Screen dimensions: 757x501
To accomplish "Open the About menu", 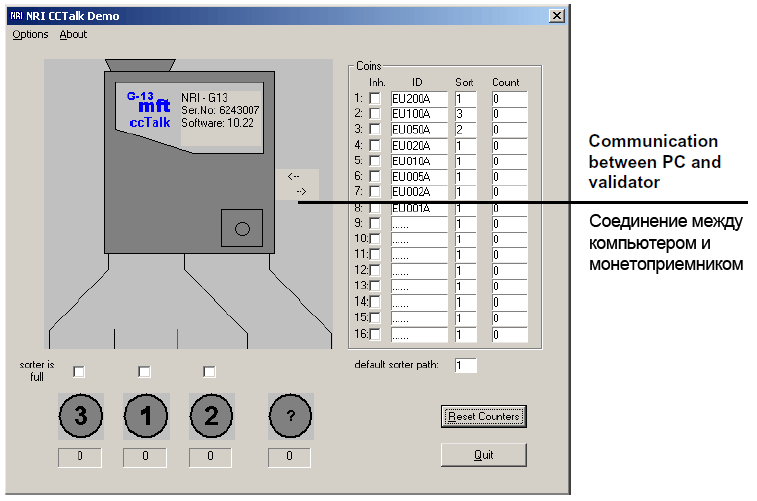I will click(73, 34).
